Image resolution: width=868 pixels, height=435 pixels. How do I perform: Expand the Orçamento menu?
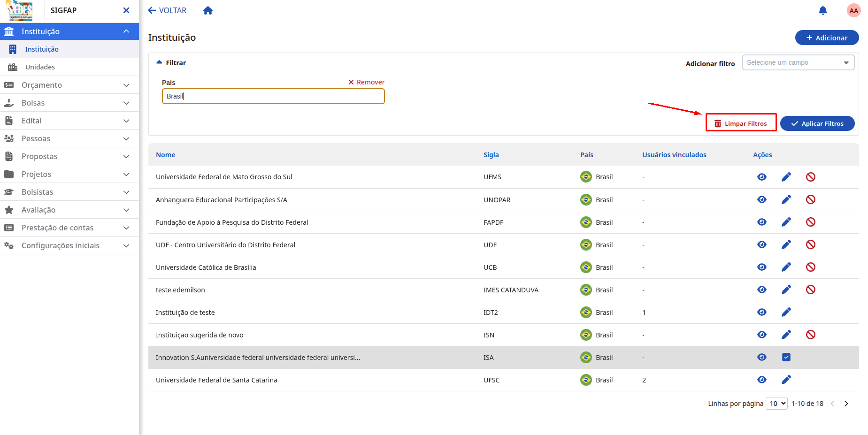coord(69,85)
